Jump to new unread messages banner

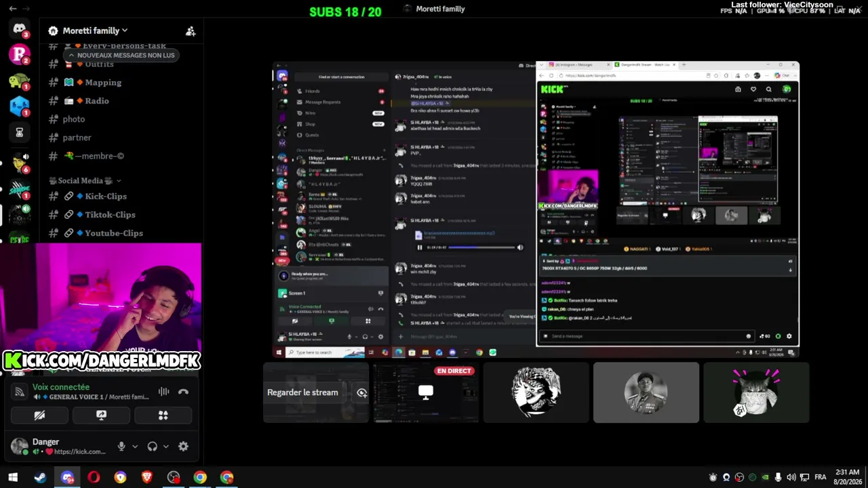(x=121, y=56)
